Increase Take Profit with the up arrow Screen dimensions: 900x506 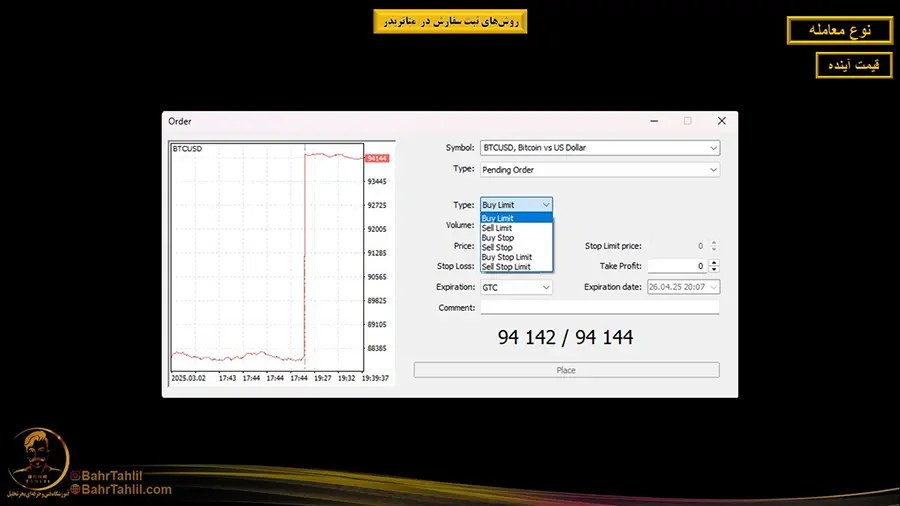[714, 263]
